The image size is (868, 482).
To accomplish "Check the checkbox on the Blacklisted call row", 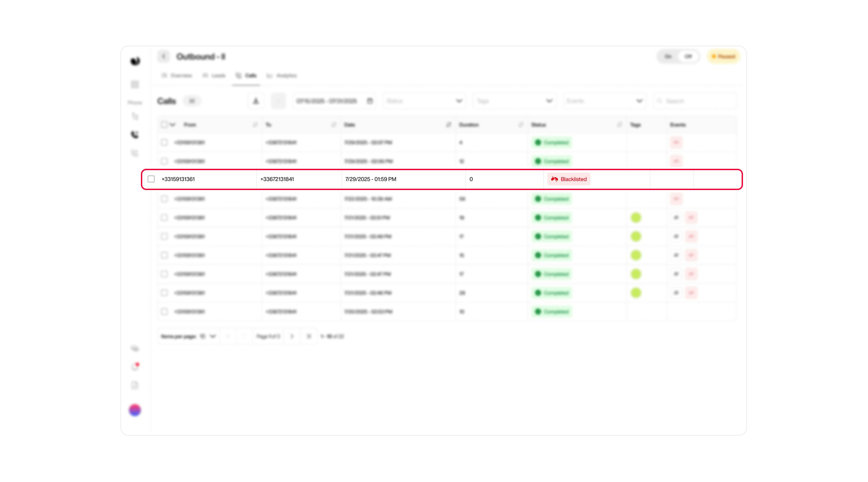I will coord(151,179).
